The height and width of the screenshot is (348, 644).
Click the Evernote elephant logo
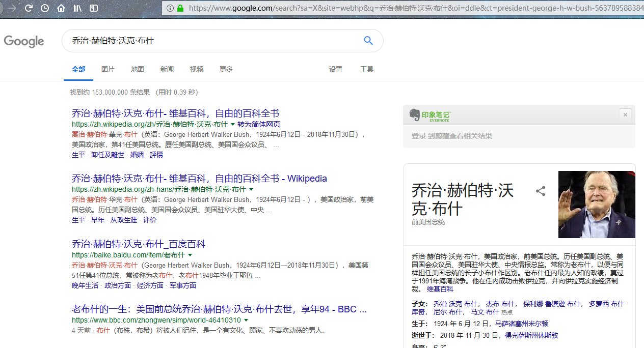414,115
